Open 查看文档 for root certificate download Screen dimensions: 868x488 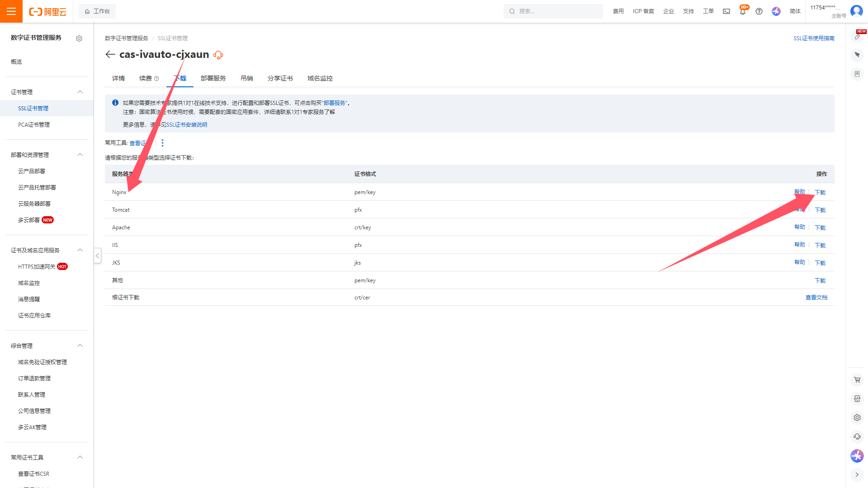pyautogui.click(x=816, y=298)
